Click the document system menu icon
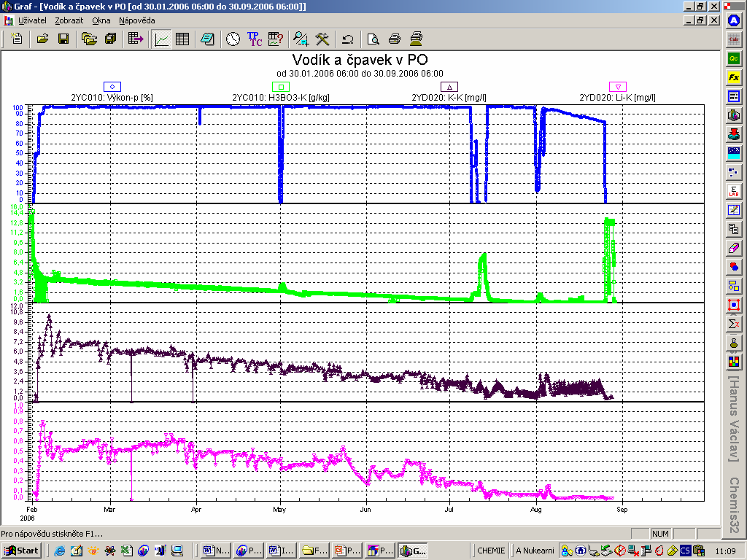 pyautogui.click(x=9, y=20)
